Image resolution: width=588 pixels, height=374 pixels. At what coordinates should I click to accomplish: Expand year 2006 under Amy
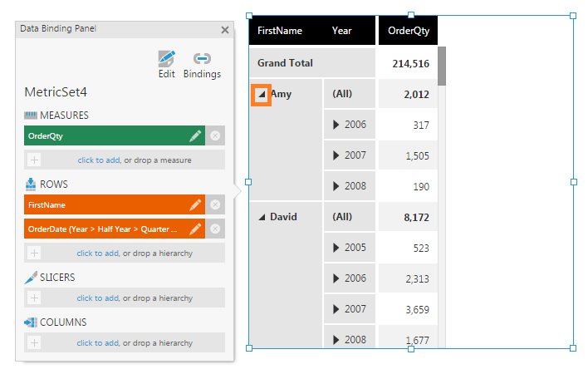(336, 125)
